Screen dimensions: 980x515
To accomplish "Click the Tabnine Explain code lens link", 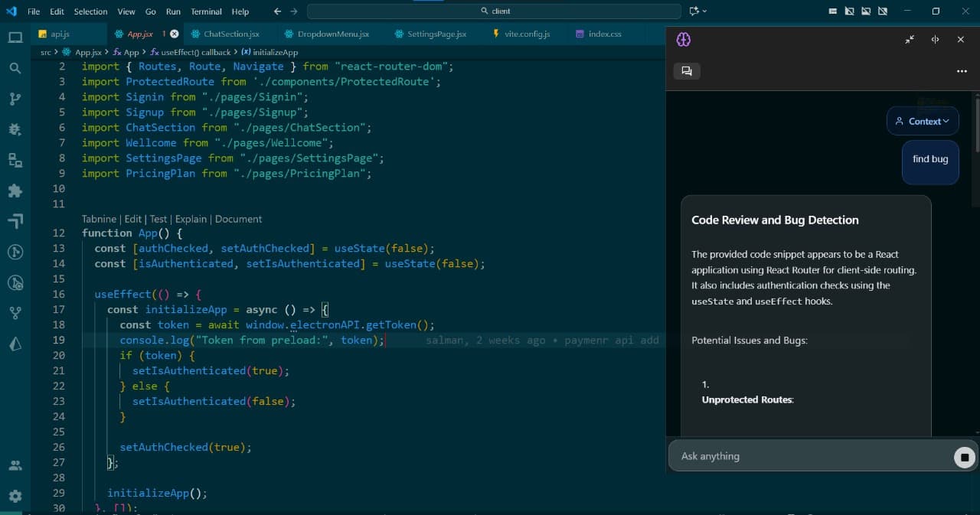I will point(191,218).
